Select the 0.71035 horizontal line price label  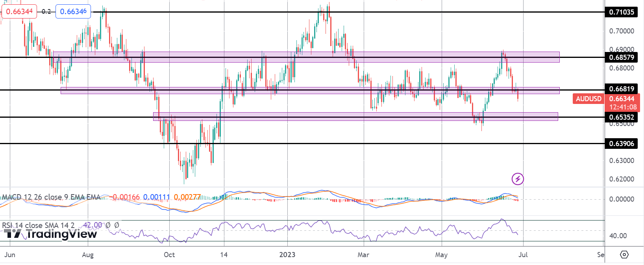(622, 12)
